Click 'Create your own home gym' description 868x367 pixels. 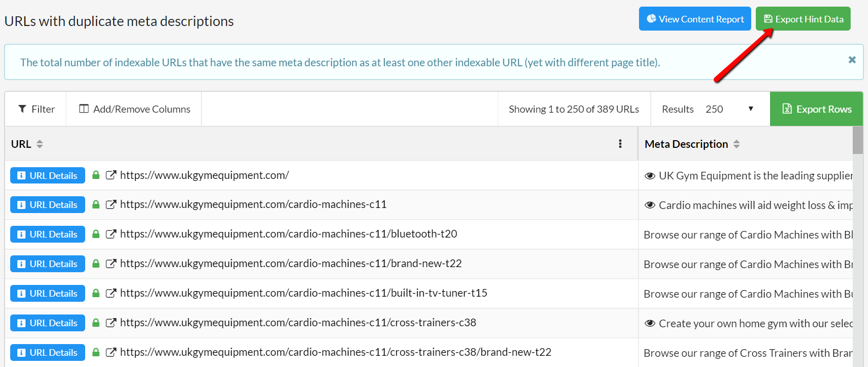[x=755, y=324]
